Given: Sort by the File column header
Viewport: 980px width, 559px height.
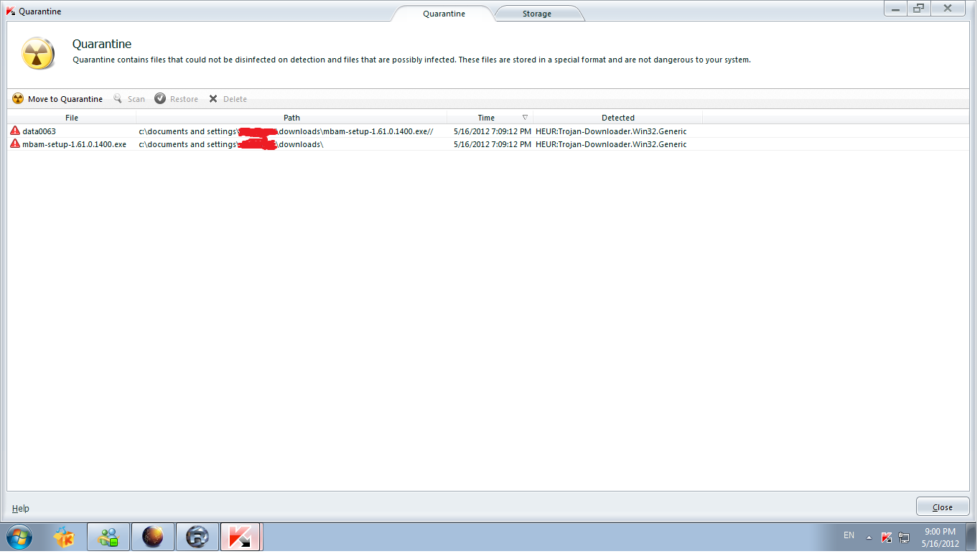Looking at the screenshot, I should pos(72,118).
